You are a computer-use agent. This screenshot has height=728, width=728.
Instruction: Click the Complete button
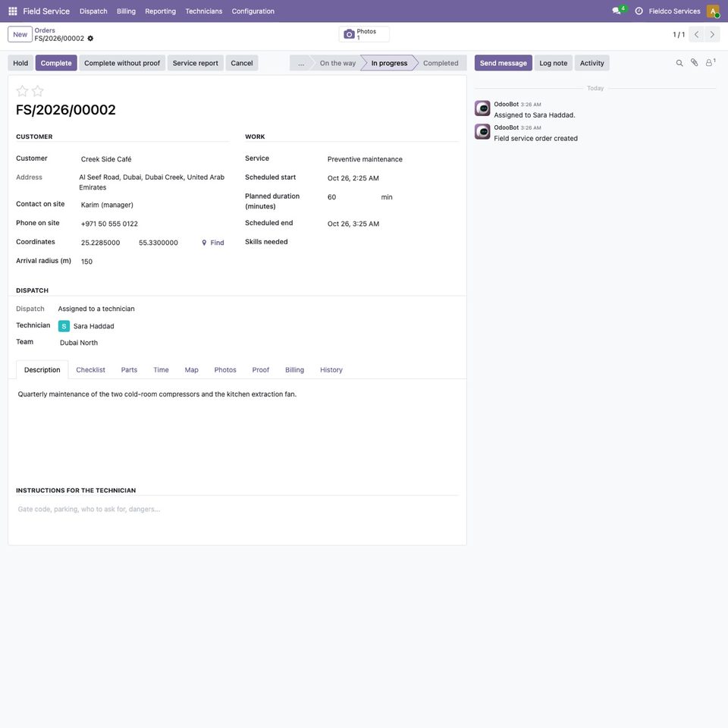pos(56,63)
